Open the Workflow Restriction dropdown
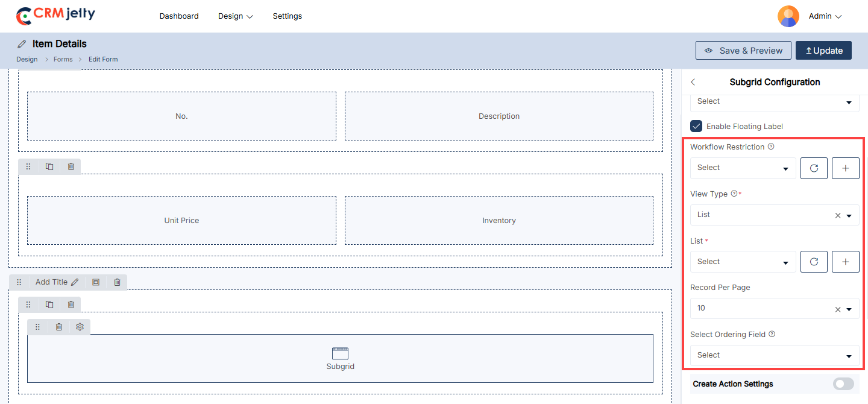The width and height of the screenshot is (868, 404). coord(743,168)
